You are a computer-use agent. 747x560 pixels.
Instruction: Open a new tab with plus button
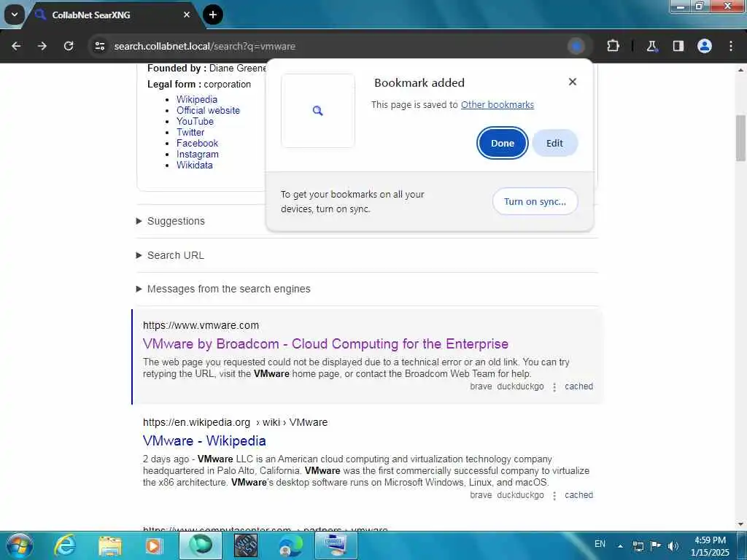(213, 15)
